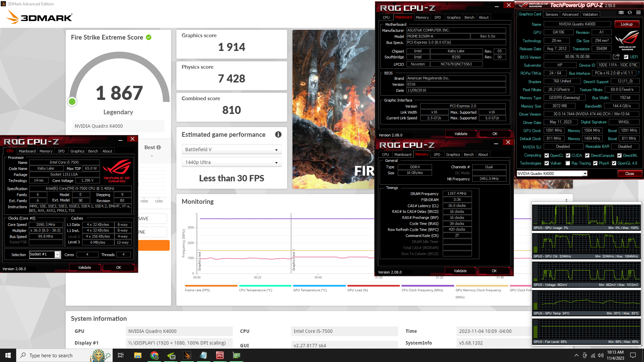This screenshot has height=362, width=644.
Task: Open the Battlefield V game dropdown
Action: [x=231, y=149]
